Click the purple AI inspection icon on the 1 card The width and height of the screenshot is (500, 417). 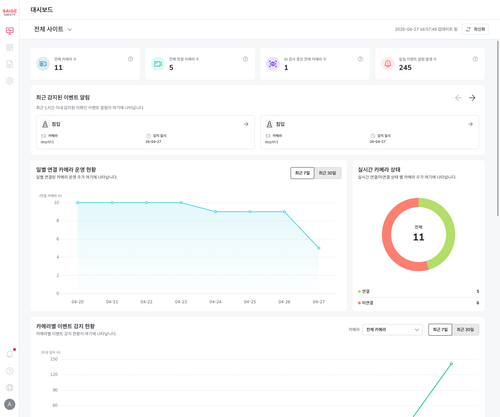273,64
